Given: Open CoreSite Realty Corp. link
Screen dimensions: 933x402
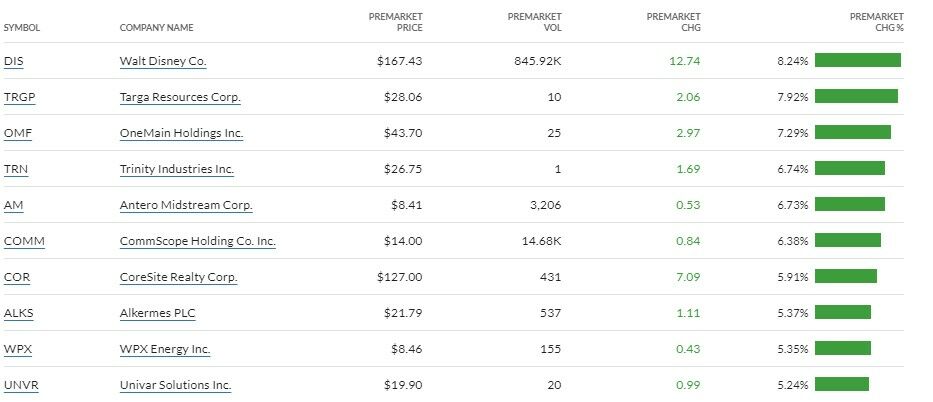Looking at the screenshot, I should [x=178, y=277].
